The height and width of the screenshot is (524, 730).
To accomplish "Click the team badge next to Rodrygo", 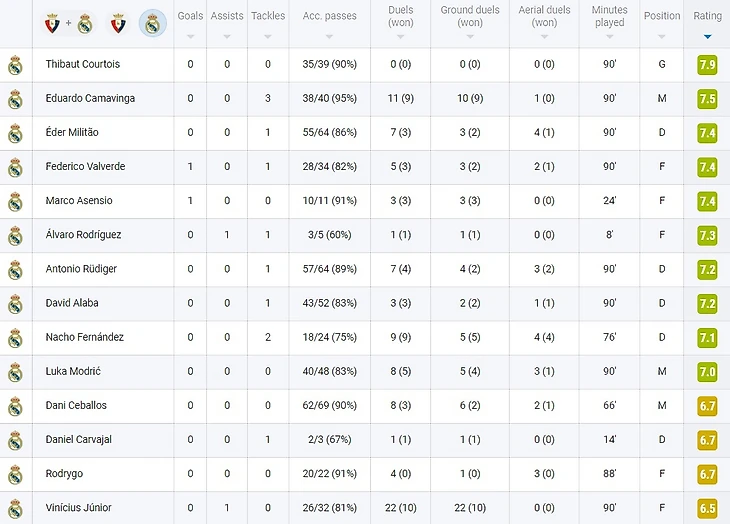I will click(x=15, y=474).
